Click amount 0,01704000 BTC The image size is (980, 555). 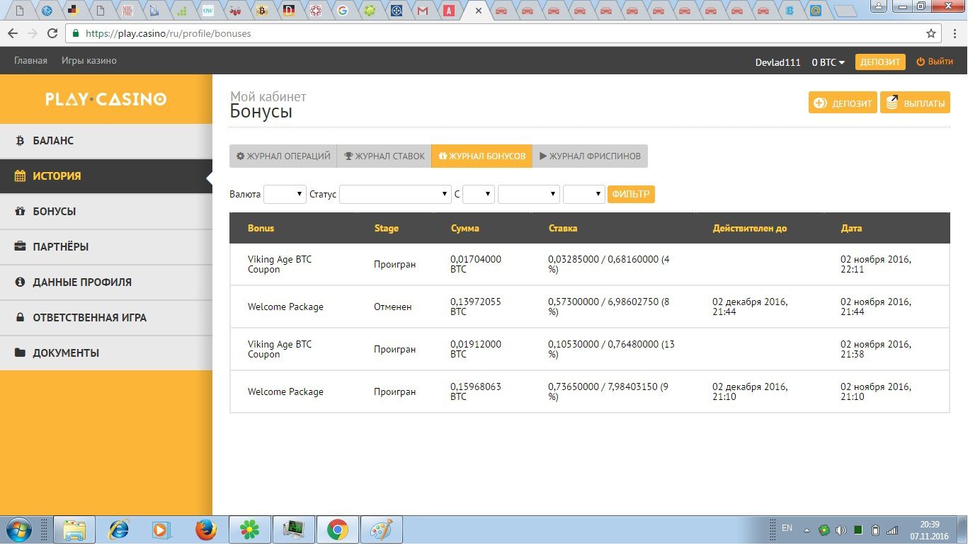pos(476,264)
